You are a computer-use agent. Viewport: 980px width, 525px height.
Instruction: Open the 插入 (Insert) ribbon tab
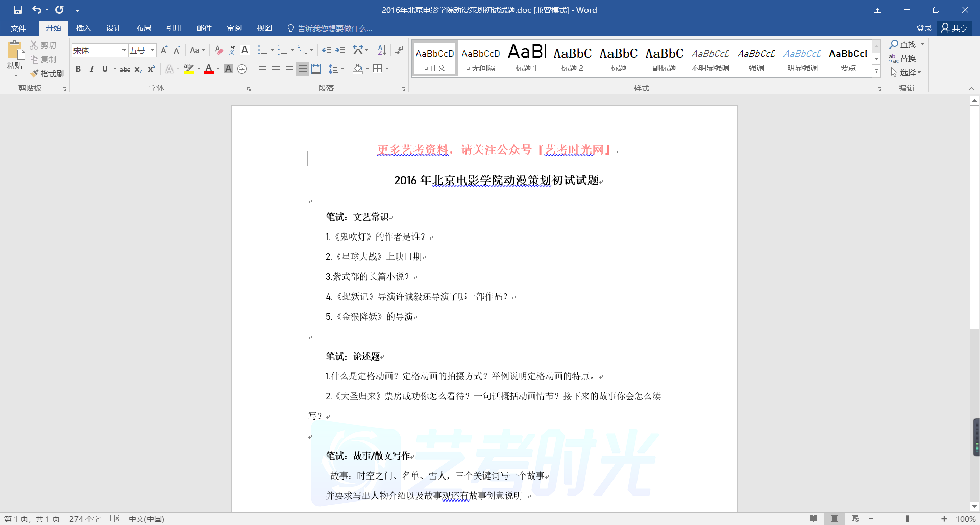coord(83,28)
